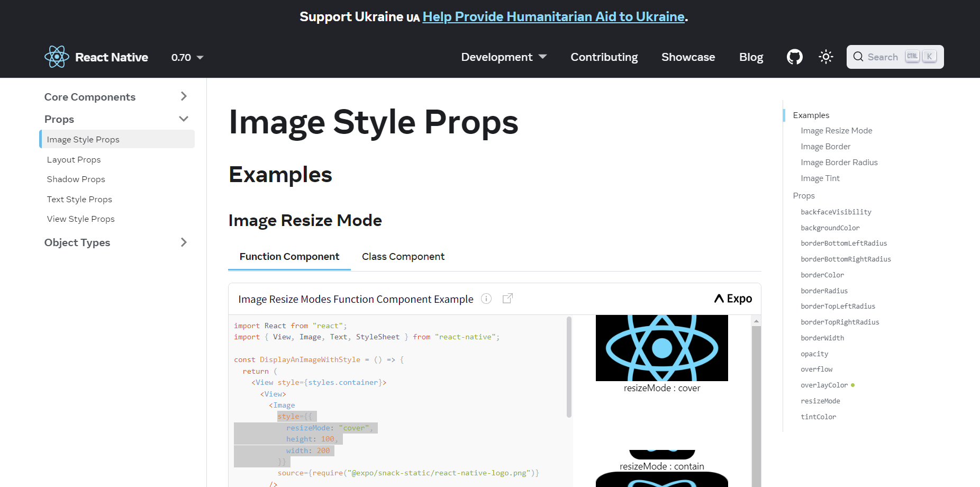Go to overflow prop link
The width and height of the screenshot is (980, 487).
816,369
